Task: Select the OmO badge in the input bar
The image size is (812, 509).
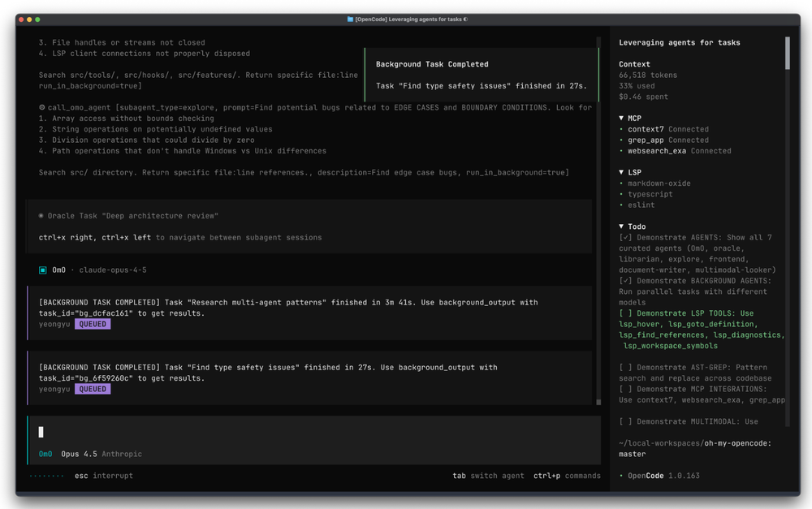Action: [x=46, y=454]
